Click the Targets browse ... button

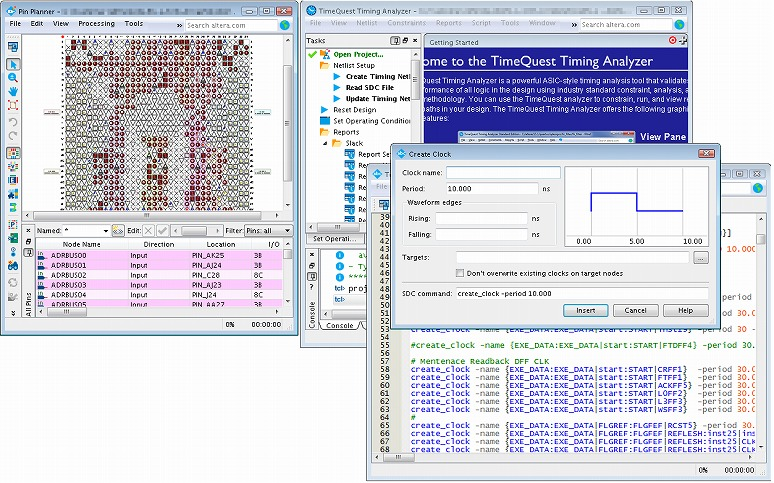(x=701, y=257)
